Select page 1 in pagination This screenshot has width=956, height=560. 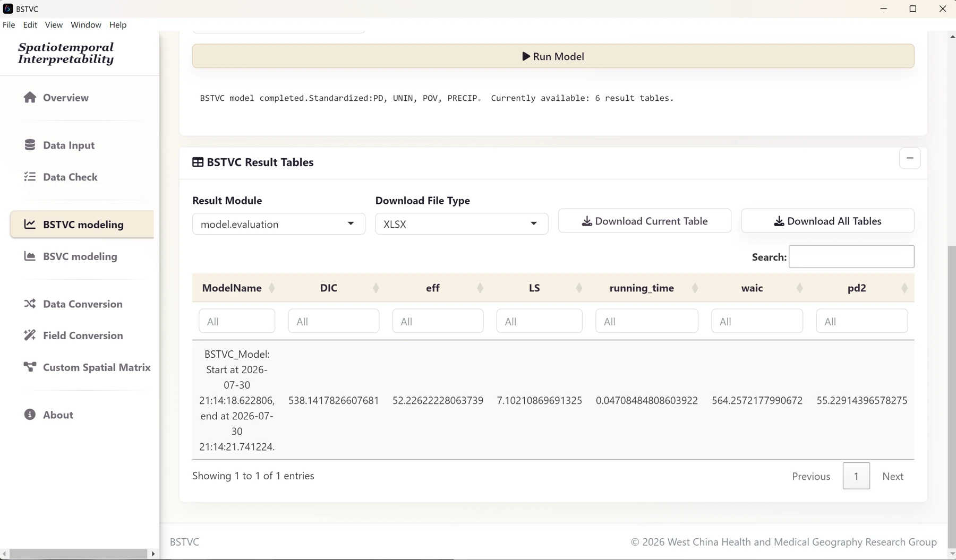[x=856, y=476]
